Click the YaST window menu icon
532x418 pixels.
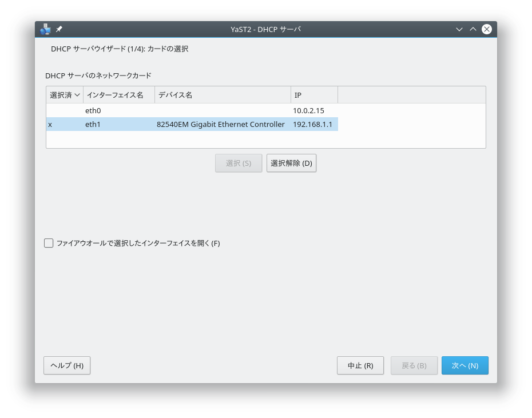click(46, 29)
